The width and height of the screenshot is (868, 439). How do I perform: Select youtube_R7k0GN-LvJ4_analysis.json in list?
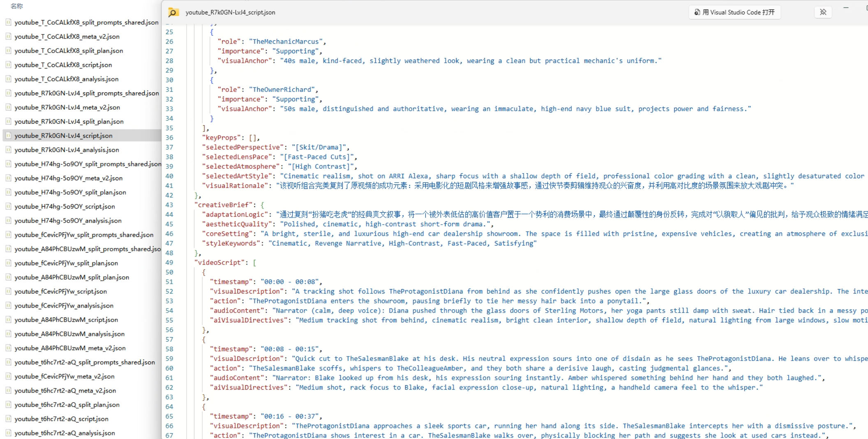[x=67, y=150]
